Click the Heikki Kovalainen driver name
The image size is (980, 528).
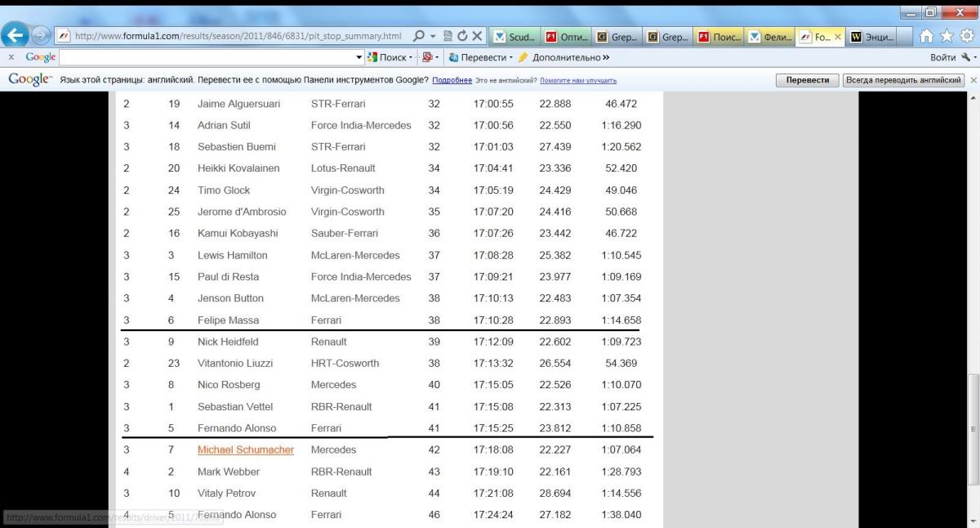(238, 168)
